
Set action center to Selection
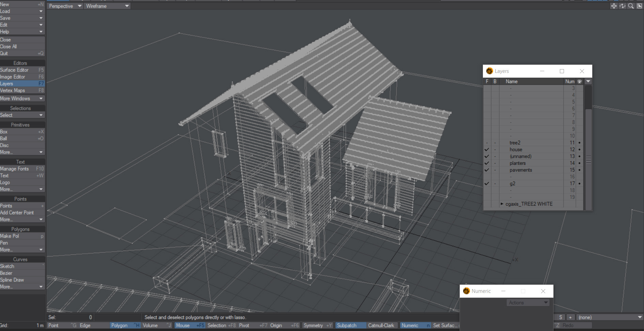coord(221,325)
